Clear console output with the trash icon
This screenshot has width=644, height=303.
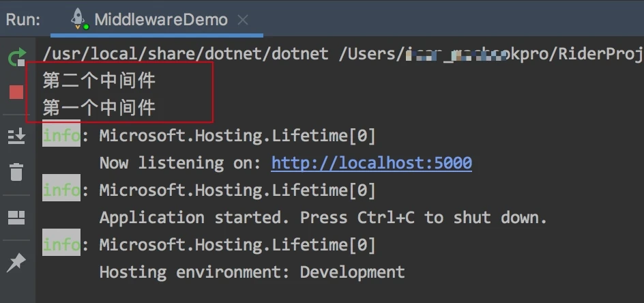(16, 172)
